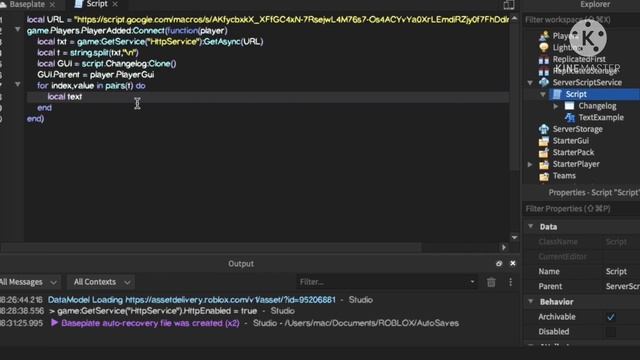Click the split view icon above editor

[509, 4]
